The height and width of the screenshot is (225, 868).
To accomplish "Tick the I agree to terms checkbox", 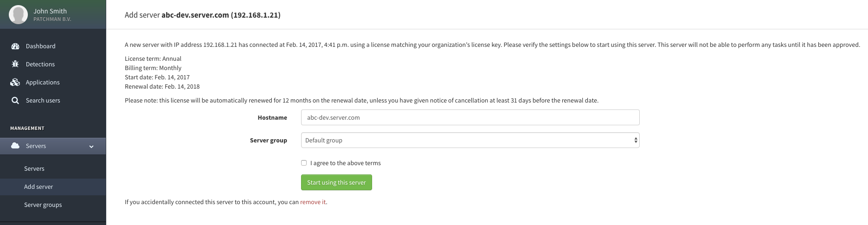I will pos(304,163).
